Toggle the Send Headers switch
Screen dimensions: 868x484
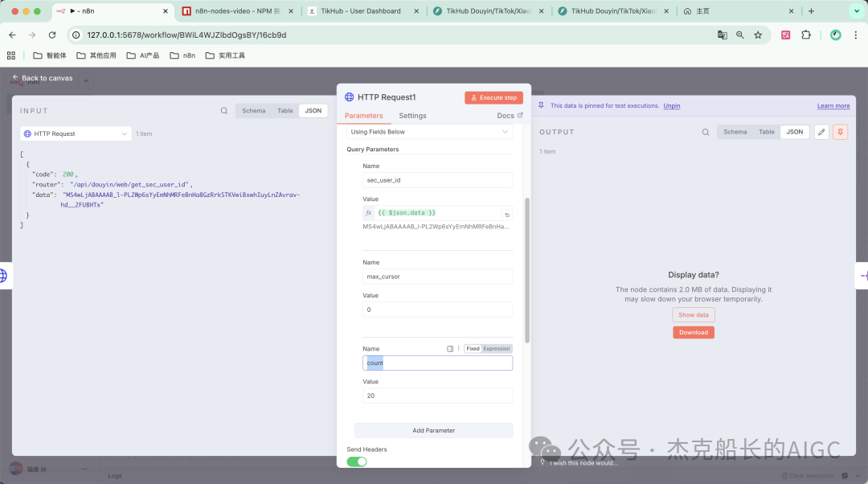[x=357, y=461]
